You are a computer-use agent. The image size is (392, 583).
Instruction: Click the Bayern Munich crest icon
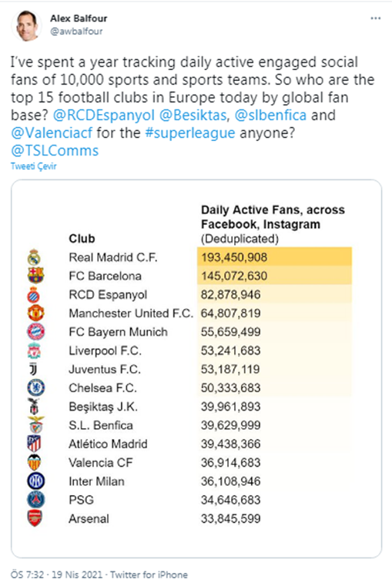tap(35, 332)
